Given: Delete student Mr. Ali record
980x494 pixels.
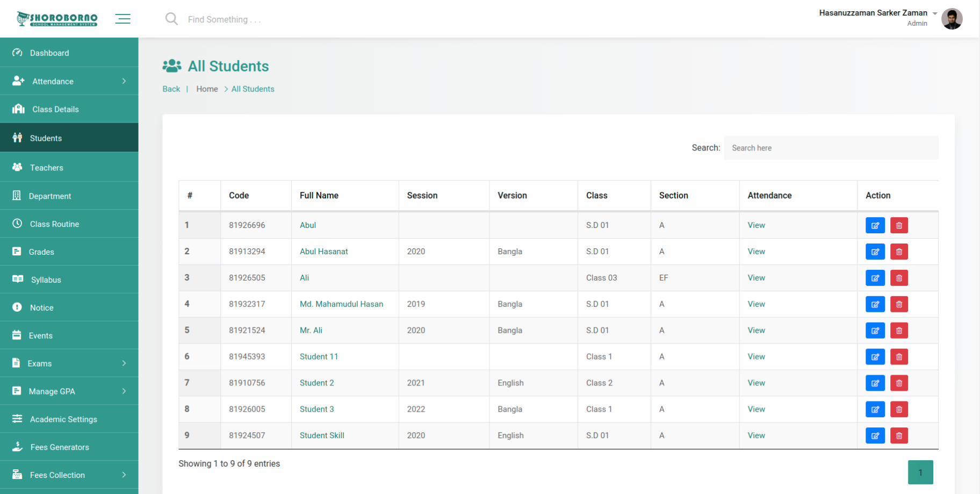Looking at the screenshot, I should (x=899, y=331).
